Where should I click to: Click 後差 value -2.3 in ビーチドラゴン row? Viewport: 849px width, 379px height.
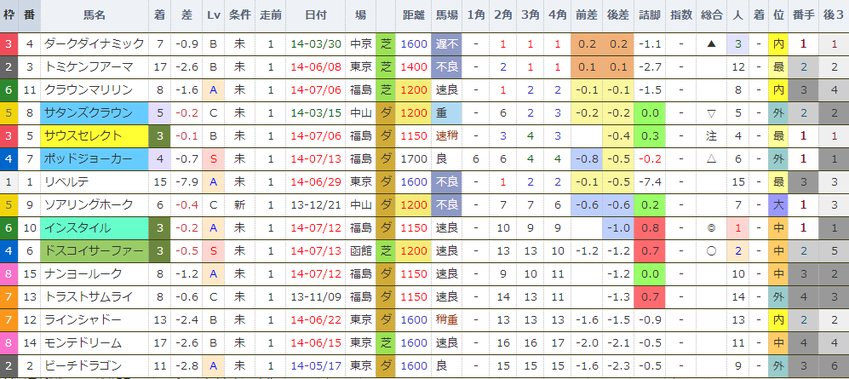click(618, 366)
